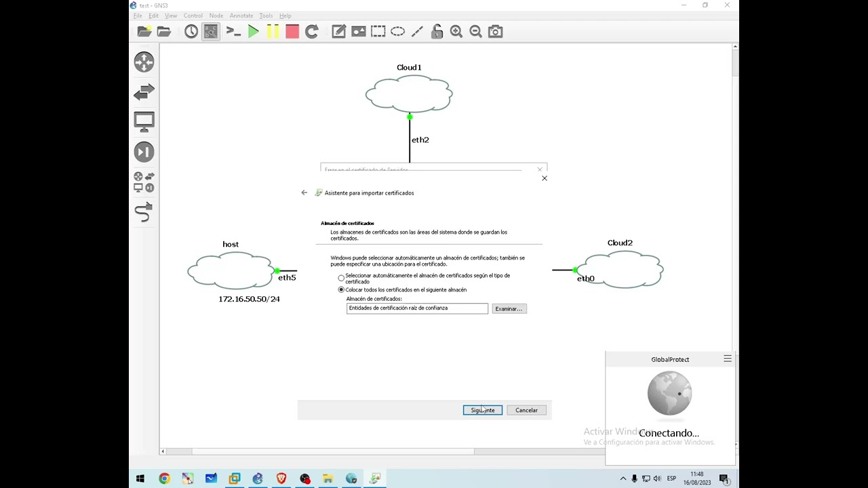
Task: Select the Cloud1 node
Action: pyautogui.click(x=409, y=94)
